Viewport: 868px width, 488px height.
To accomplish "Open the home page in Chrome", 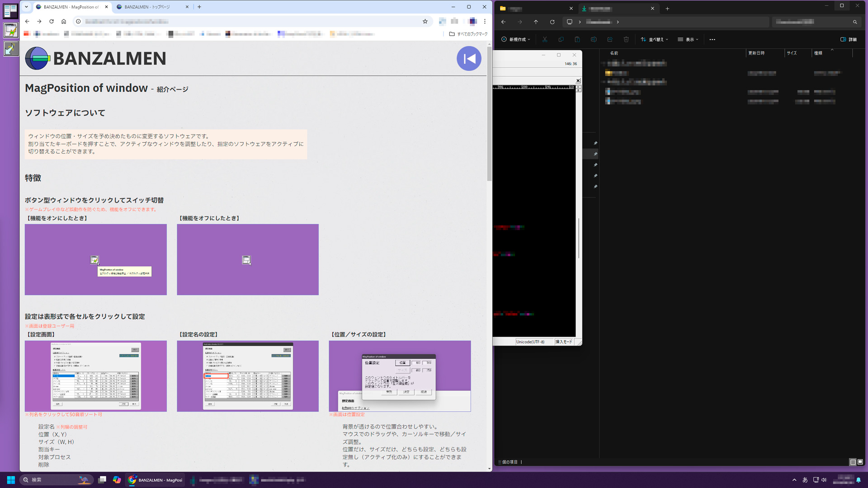I will point(64,21).
